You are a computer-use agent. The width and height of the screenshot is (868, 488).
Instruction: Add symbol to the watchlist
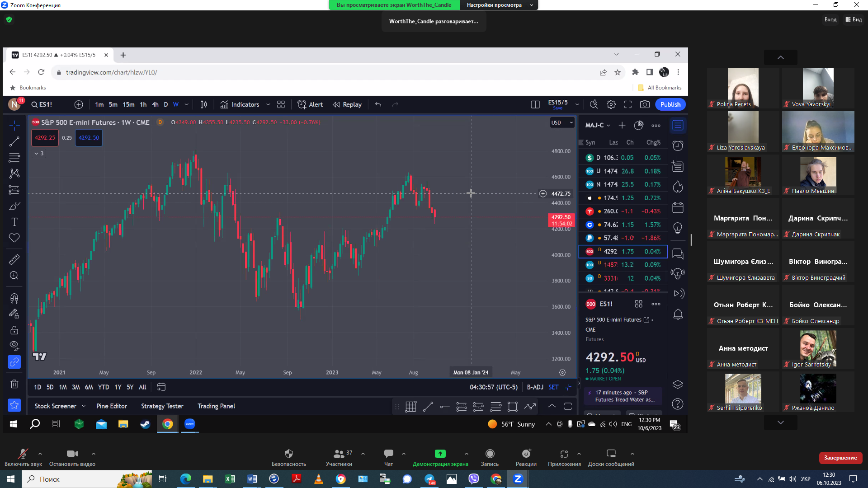[x=622, y=125]
